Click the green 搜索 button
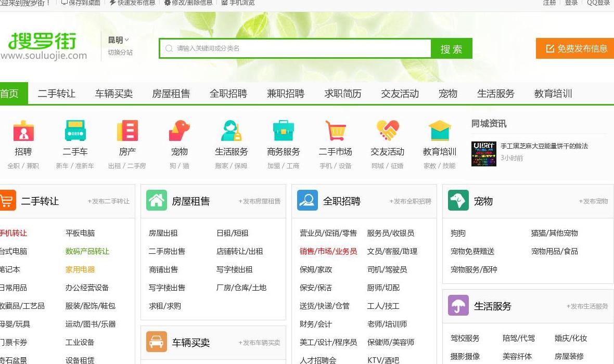 click(452, 48)
